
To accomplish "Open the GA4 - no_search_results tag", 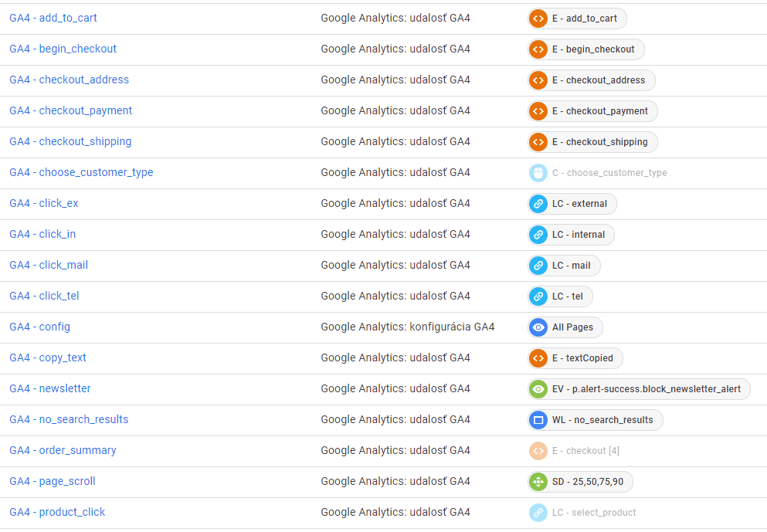I will tap(69, 419).
